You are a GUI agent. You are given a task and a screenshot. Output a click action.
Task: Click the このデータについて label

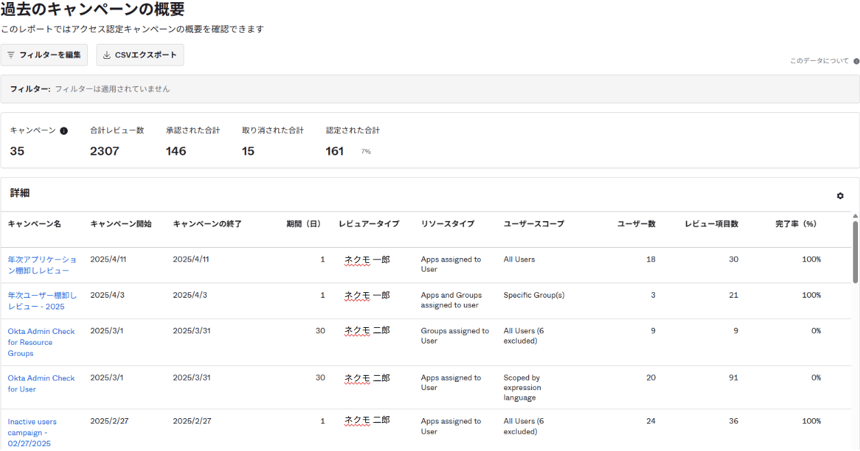tap(819, 61)
